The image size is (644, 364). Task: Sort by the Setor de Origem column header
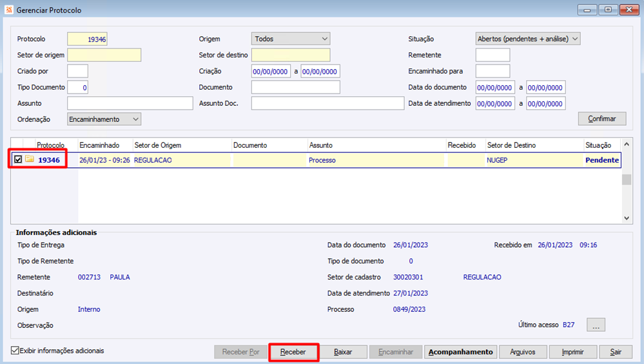click(158, 145)
